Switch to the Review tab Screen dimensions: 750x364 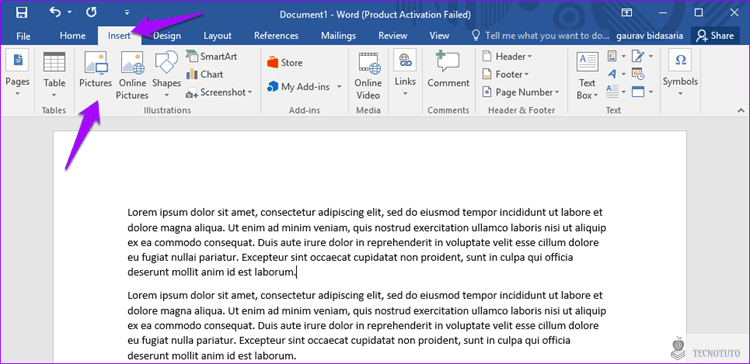point(393,36)
